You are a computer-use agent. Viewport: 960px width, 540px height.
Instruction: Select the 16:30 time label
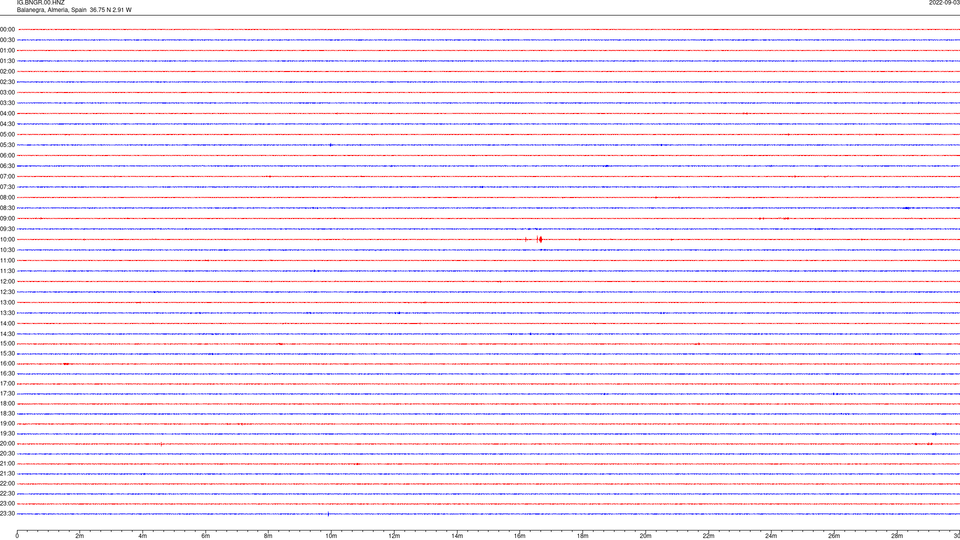[7, 373]
